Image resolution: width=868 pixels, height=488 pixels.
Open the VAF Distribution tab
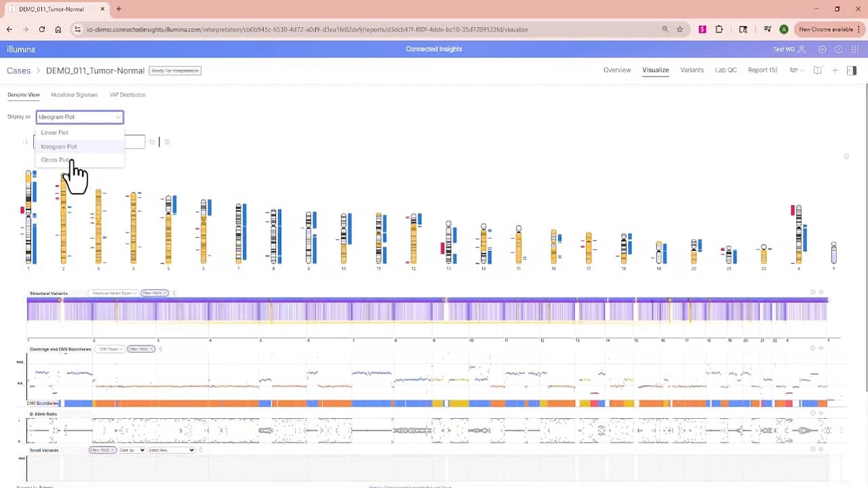coord(127,95)
